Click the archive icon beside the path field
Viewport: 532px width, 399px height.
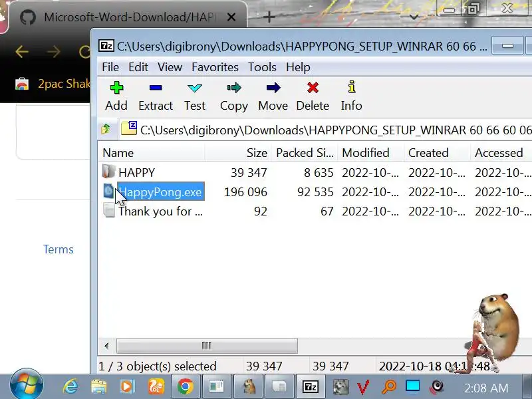(x=129, y=128)
